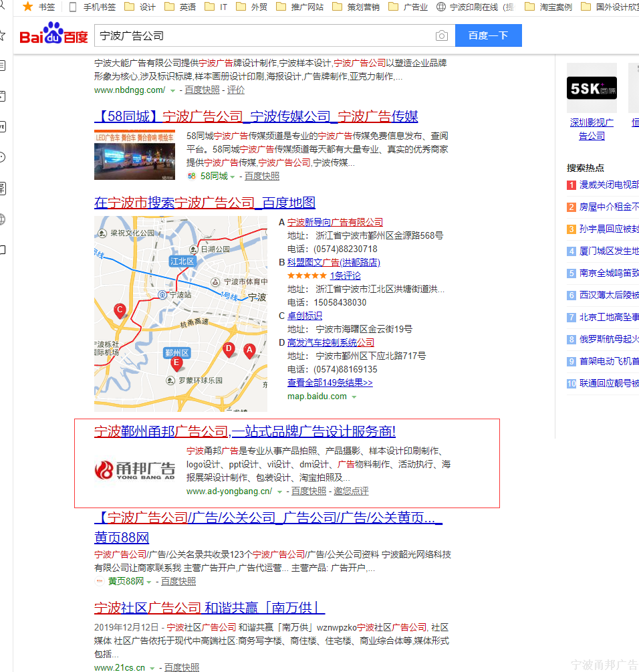This screenshot has height=672, width=639.
Task: Open the 英语 bookmark folder
Action: click(180, 7)
